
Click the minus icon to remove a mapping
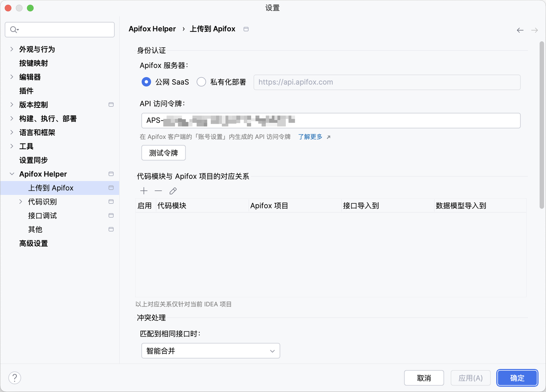coord(158,190)
